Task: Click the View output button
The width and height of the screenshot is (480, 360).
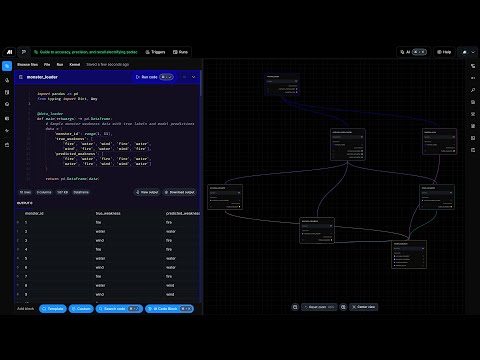Action: (147, 192)
